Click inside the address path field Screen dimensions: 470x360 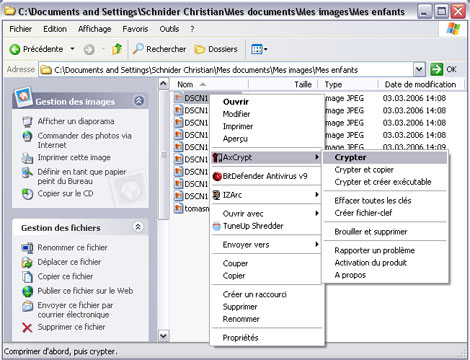[227, 70]
